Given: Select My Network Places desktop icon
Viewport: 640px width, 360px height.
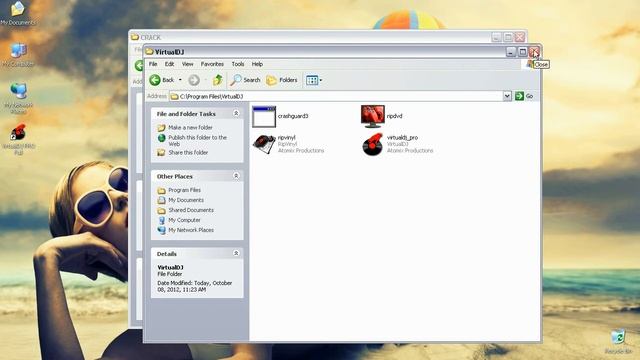Looking at the screenshot, I should coord(18,91).
